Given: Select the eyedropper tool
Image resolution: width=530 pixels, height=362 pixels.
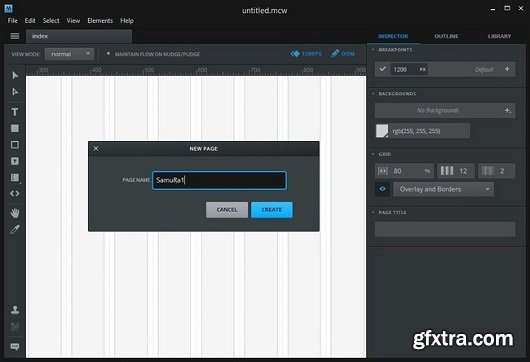Looking at the screenshot, I should click(15, 230).
